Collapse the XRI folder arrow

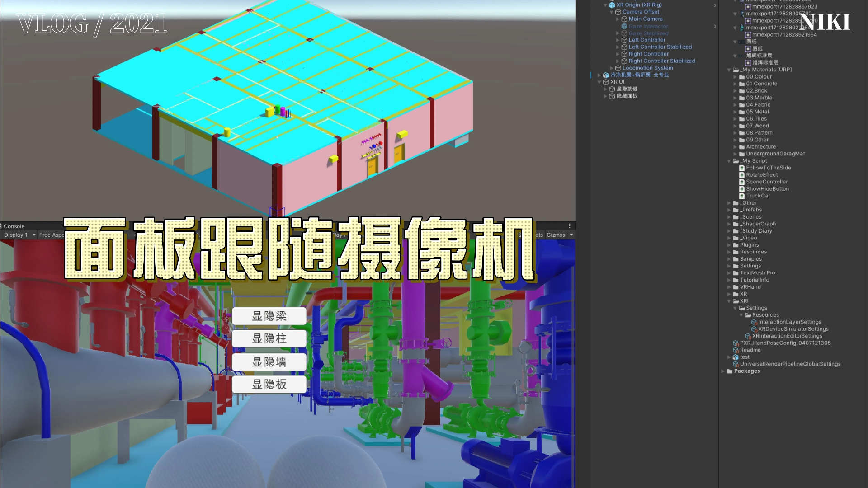pos(729,301)
